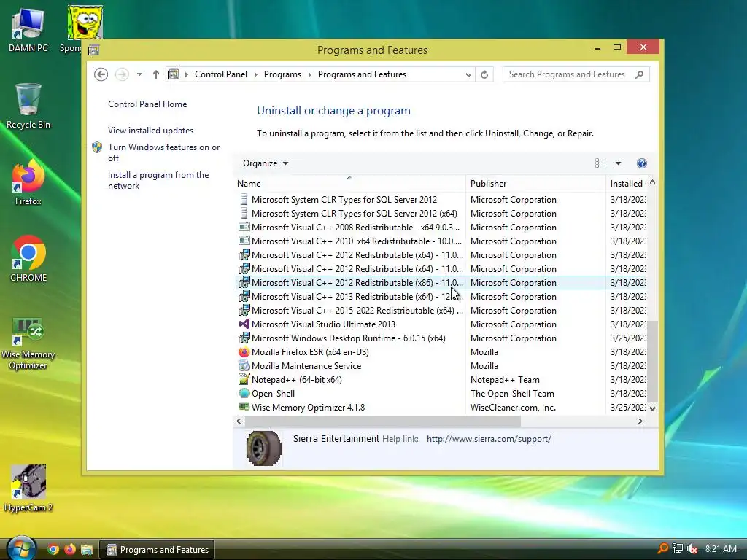Click the tire thumbnail in details pane

(x=263, y=448)
